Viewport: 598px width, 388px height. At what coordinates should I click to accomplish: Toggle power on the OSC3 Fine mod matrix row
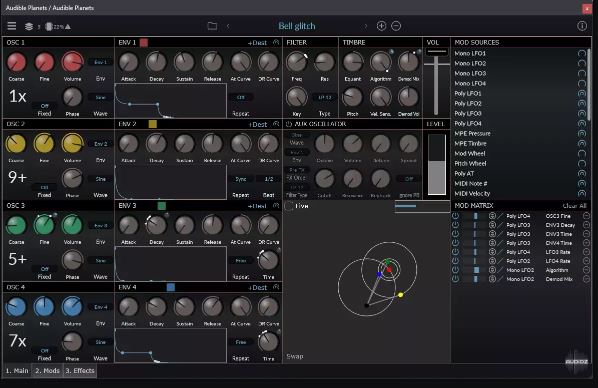tap(455, 216)
